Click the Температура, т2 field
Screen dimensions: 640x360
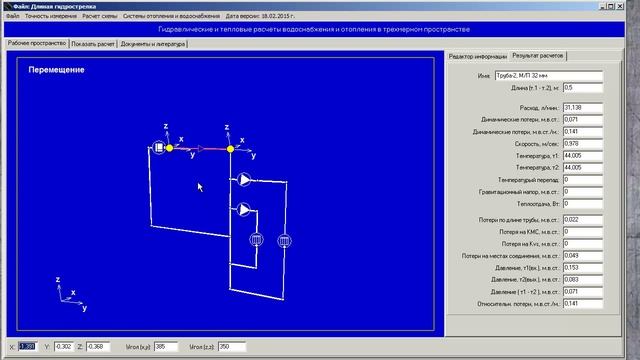(x=582, y=168)
